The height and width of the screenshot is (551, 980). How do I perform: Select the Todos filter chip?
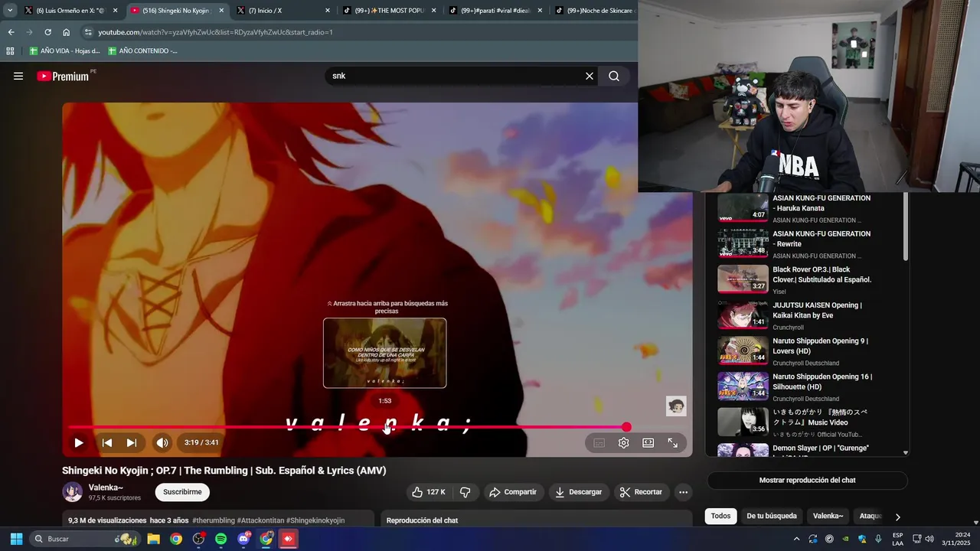720,516
